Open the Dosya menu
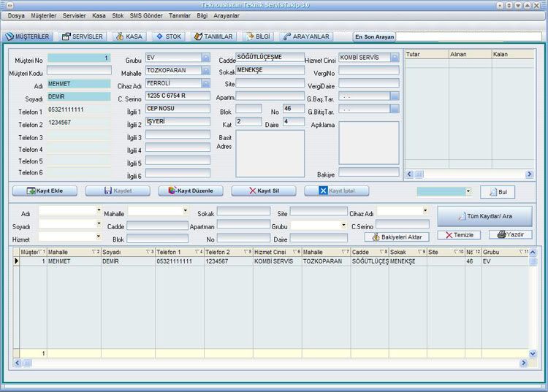This screenshot has width=548, height=392. coord(16,16)
